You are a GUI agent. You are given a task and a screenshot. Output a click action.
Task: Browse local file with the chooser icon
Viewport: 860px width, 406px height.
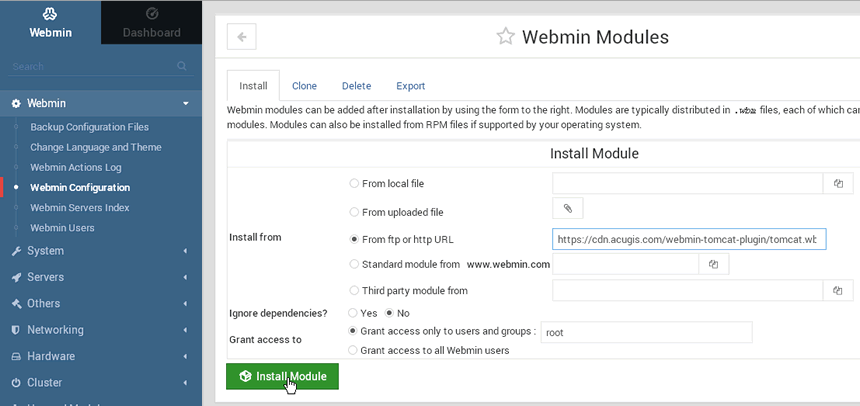point(838,183)
